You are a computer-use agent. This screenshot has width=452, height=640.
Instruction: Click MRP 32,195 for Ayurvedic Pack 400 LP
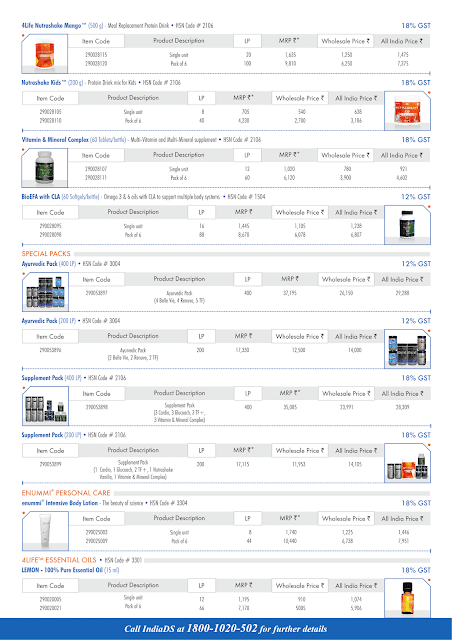pyautogui.click(x=290, y=293)
